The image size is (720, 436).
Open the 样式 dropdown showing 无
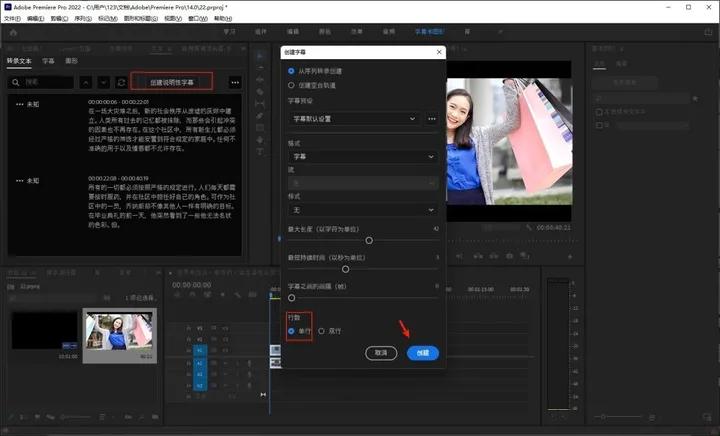tap(362, 210)
